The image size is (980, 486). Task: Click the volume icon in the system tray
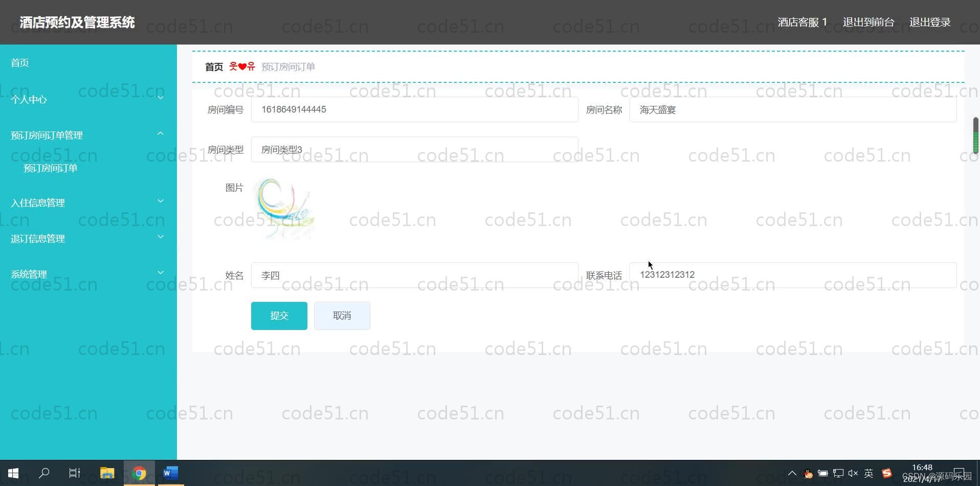point(853,473)
